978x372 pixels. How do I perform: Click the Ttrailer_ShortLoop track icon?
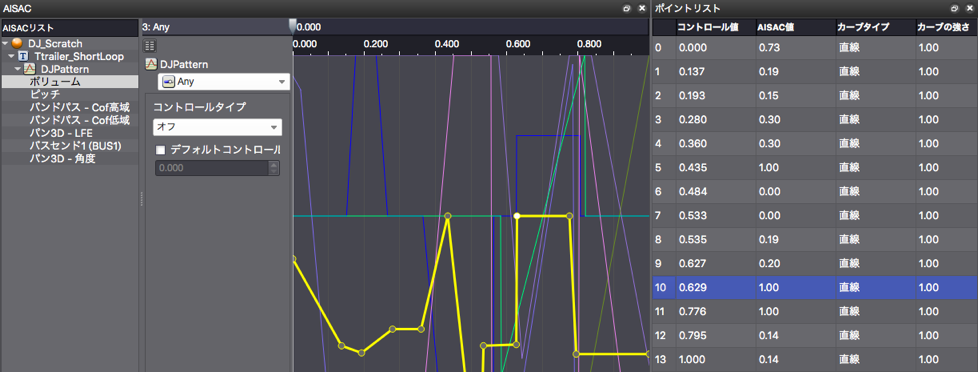(x=24, y=56)
